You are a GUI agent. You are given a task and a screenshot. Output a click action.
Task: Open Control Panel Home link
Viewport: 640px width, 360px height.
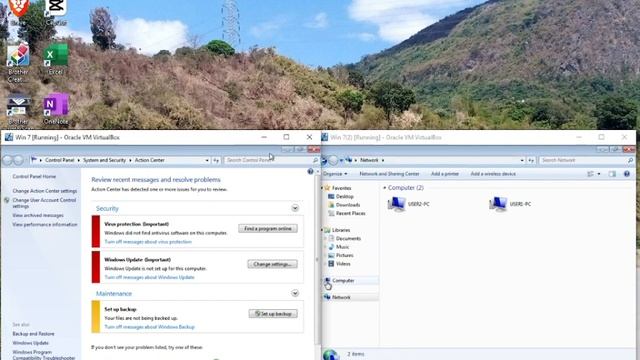click(x=34, y=177)
